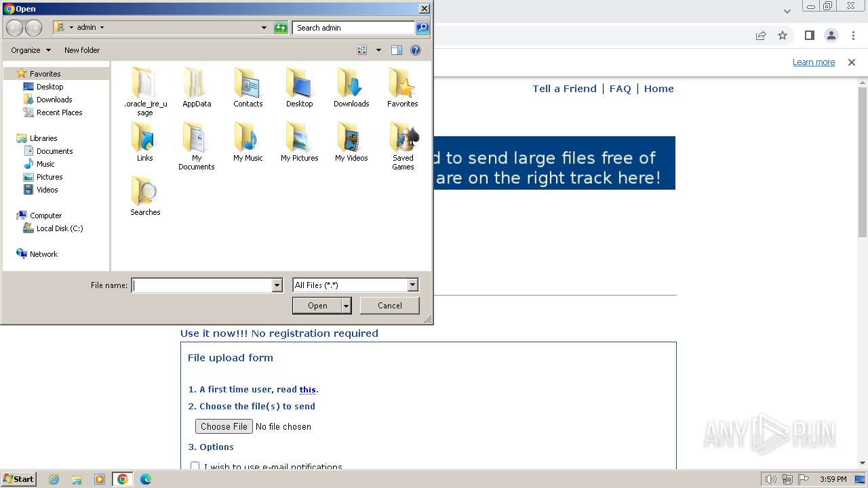Image resolution: width=868 pixels, height=488 pixels.
Task: Select Downloads in the navigation pane
Action: pyautogui.click(x=54, y=100)
